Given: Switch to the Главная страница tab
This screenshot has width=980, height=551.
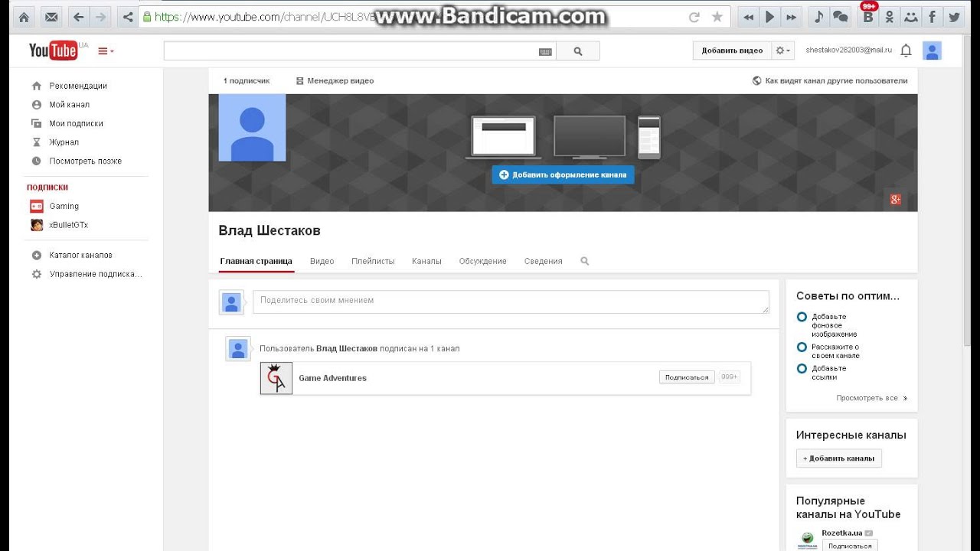Looking at the screenshot, I should coord(256,261).
